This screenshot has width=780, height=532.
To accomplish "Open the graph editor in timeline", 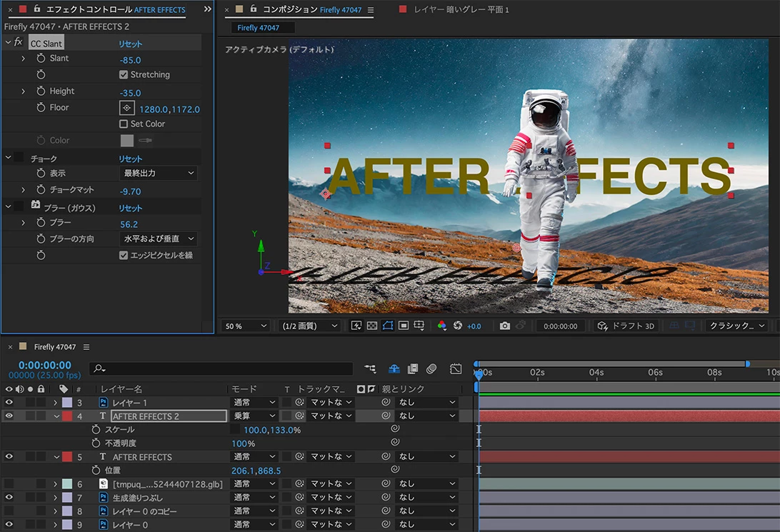I will (x=456, y=368).
